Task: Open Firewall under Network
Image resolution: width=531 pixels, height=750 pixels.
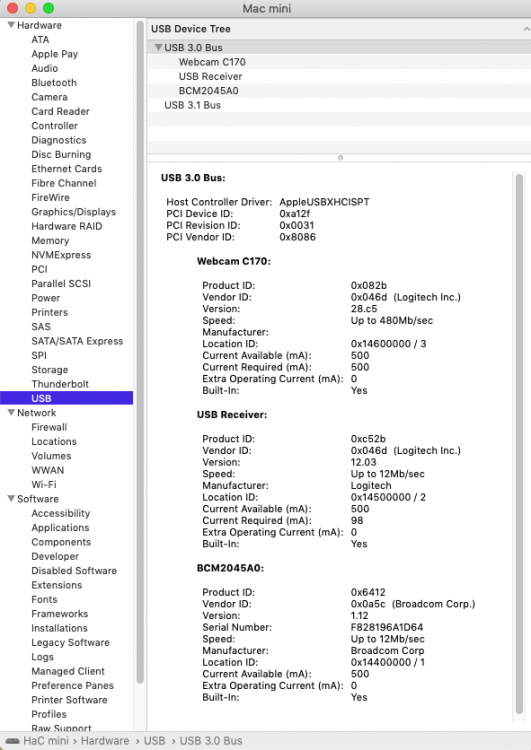Action: click(49, 427)
